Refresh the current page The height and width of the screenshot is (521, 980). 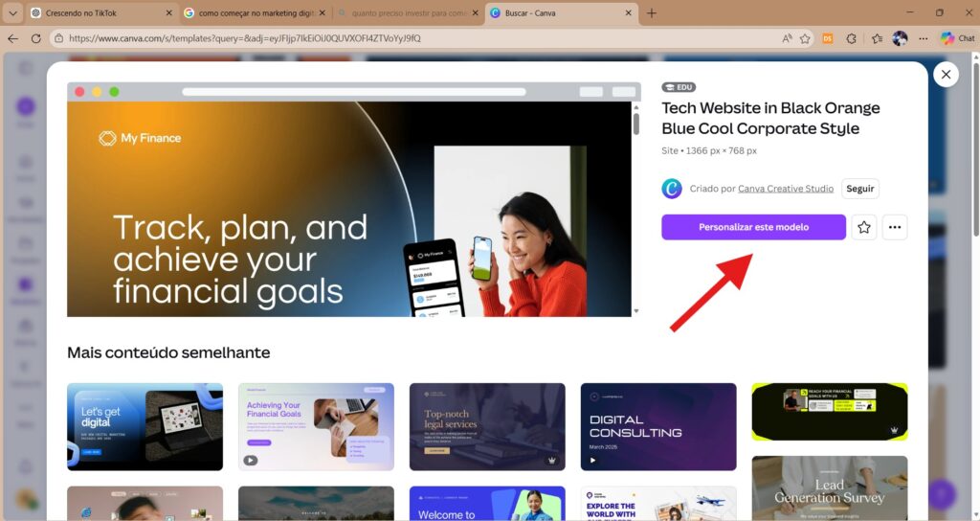[x=35, y=38]
